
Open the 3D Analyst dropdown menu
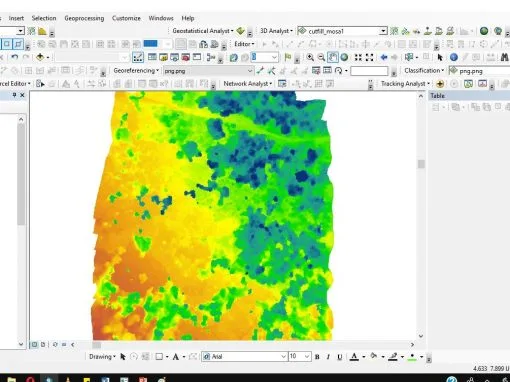click(x=276, y=31)
